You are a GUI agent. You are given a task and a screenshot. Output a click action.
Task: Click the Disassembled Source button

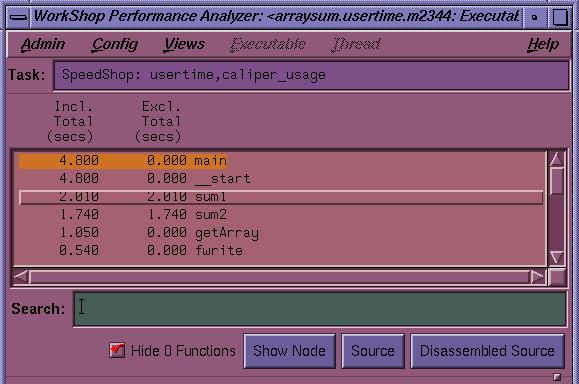tap(487, 351)
